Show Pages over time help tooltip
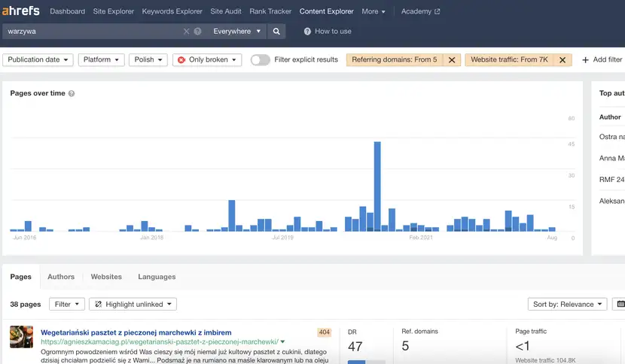The height and width of the screenshot is (364, 625). pyautogui.click(x=72, y=93)
